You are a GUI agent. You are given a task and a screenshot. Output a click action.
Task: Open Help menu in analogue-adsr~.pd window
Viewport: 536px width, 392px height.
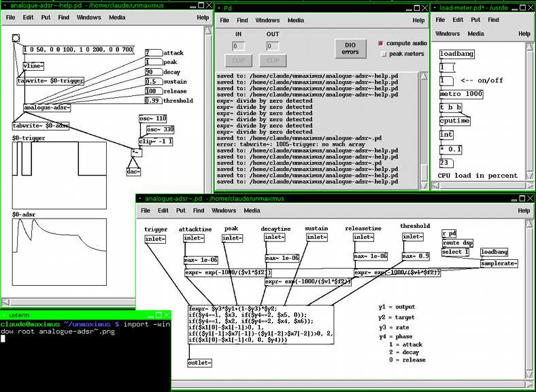[x=524, y=210]
